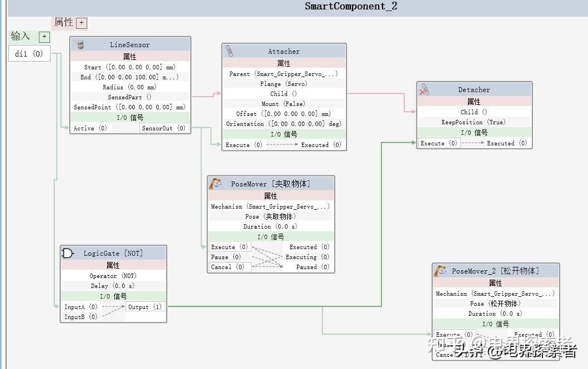Select Attacher Orientation property row
The width and height of the screenshot is (588, 369).
coord(284,124)
